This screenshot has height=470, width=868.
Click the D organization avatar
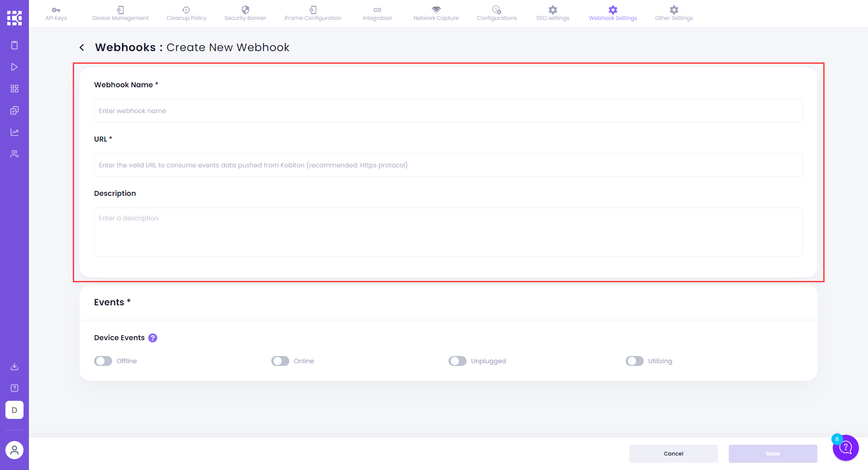click(x=14, y=410)
